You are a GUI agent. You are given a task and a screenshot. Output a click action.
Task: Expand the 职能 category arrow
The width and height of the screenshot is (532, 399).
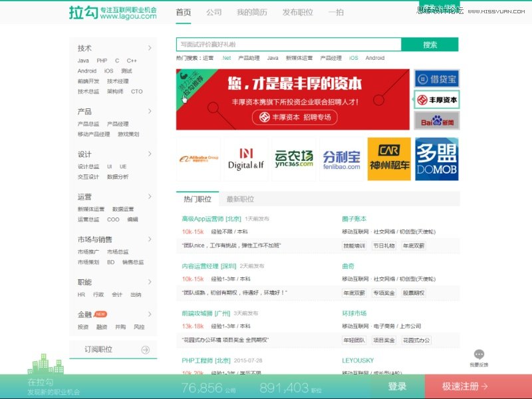(x=150, y=282)
